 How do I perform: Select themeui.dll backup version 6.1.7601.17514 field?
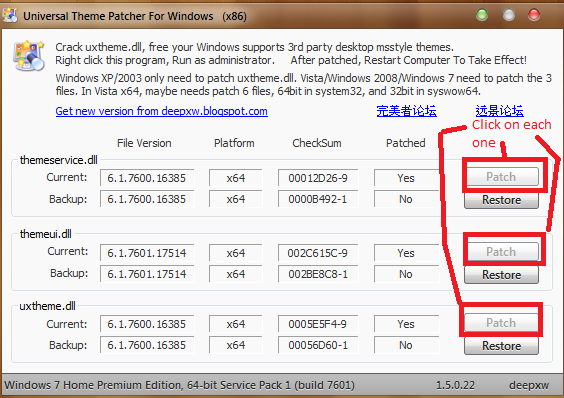(147, 274)
